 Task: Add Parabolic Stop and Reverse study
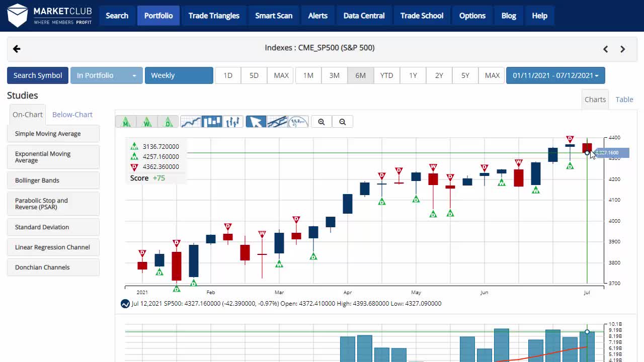(53, 204)
